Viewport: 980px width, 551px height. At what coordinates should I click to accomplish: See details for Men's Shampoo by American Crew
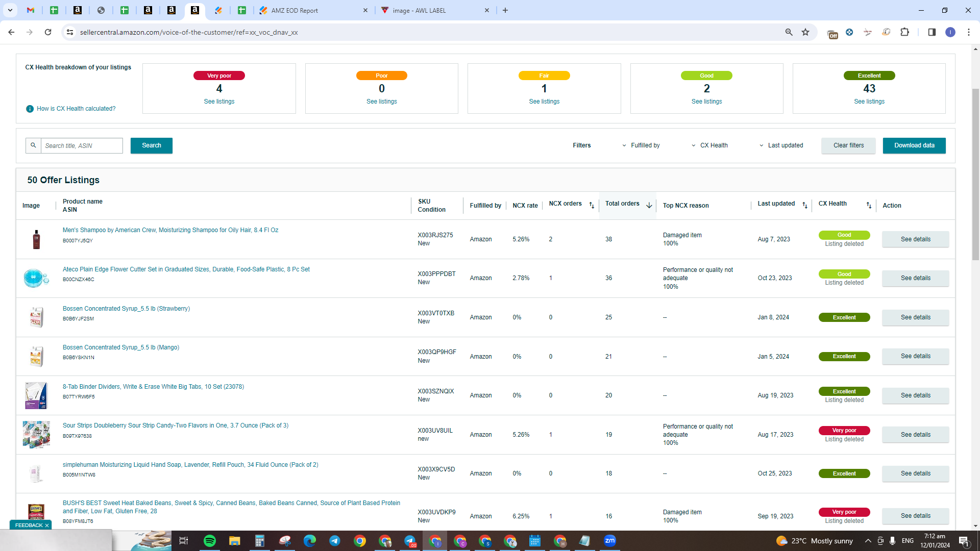tap(916, 239)
